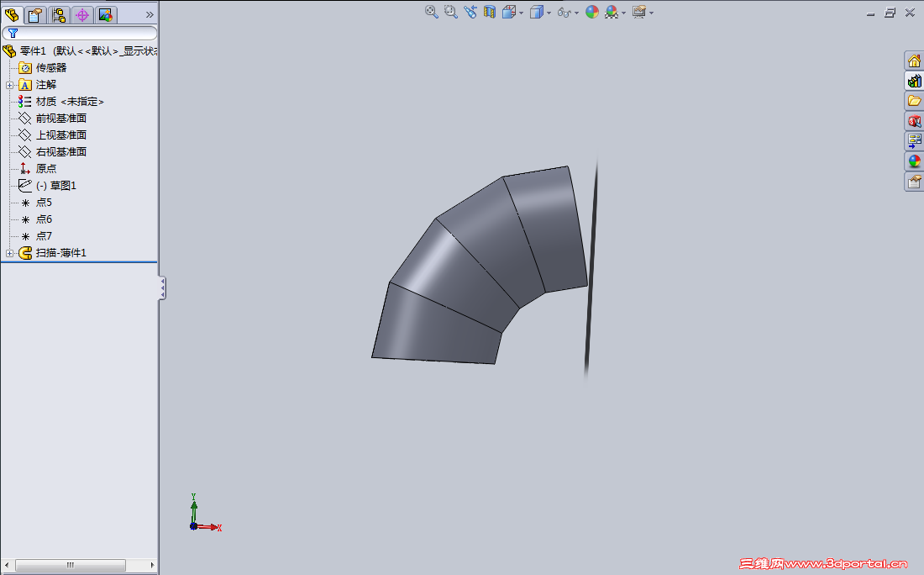Image resolution: width=924 pixels, height=575 pixels.
Task: Click the feature tree panel collapse handle
Action: [162, 288]
